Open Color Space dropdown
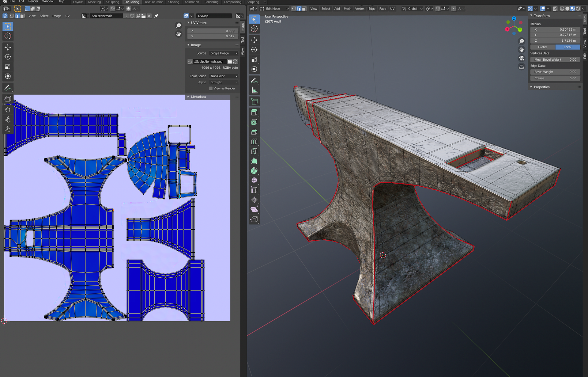 pyautogui.click(x=224, y=76)
